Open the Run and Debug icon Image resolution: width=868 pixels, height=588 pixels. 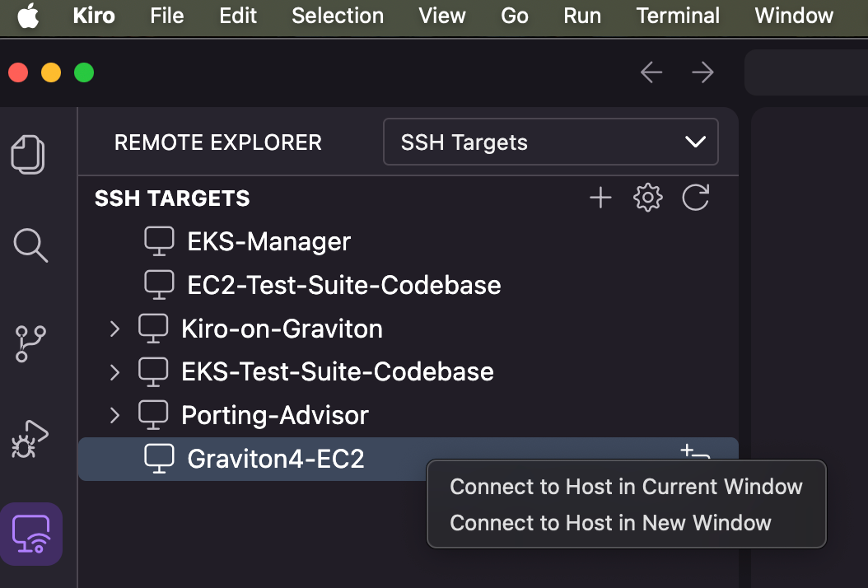(30, 438)
